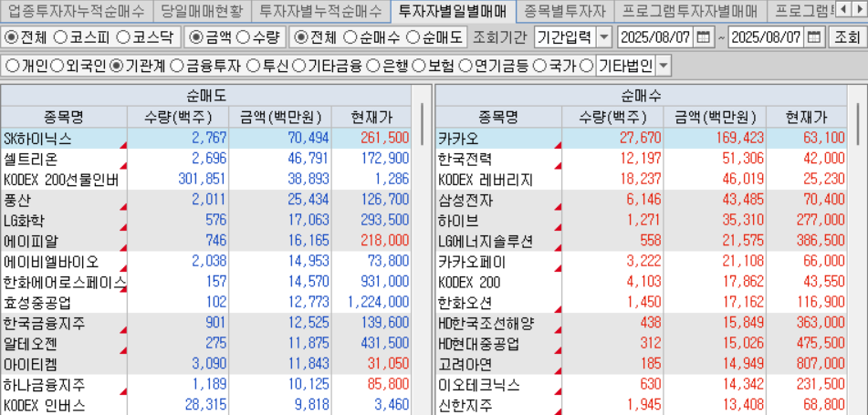
Task: Sort 순매도 table by 종목명 header
Action: pyautogui.click(x=64, y=117)
